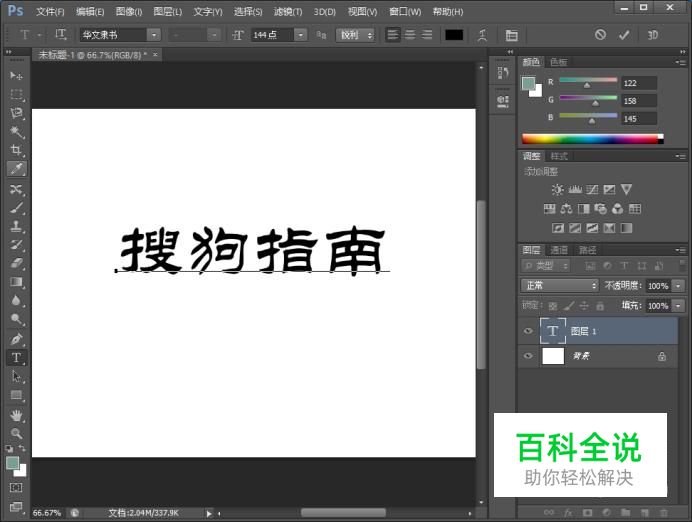Viewport: 692px width, 522px height.
Task: Toggle lock all for layer
Action: (600, 305)
